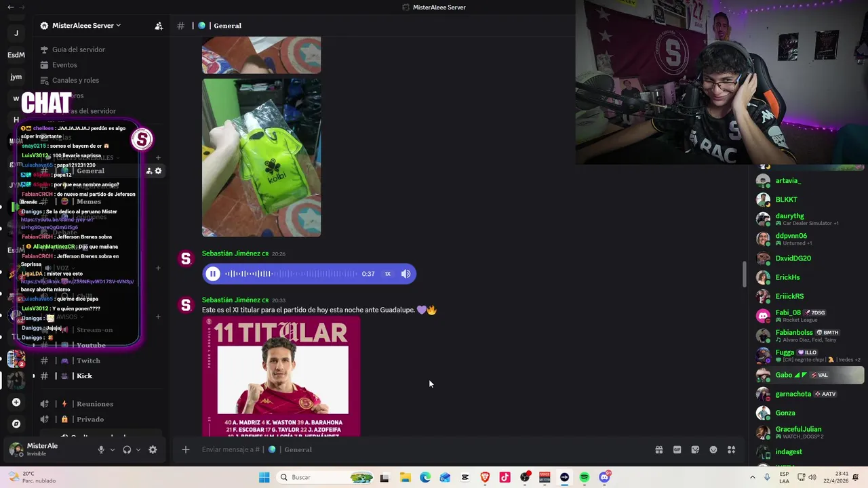Open the emoji picker
868x488 pixels.
coord(713,449)
